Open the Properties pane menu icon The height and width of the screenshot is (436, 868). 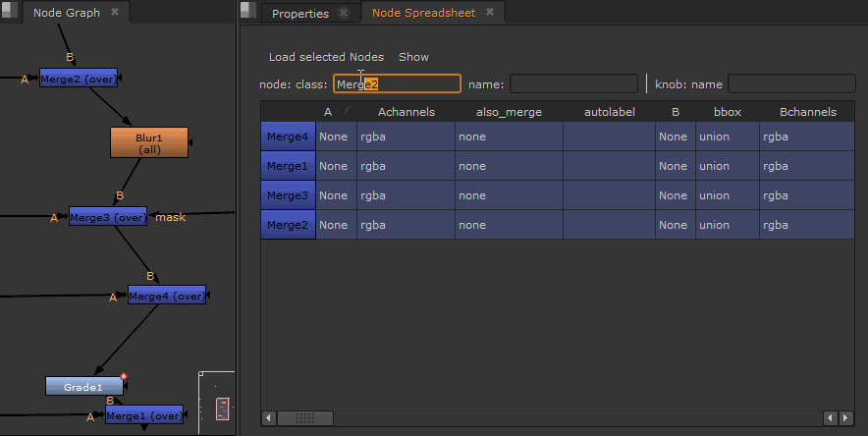point(248,12)
